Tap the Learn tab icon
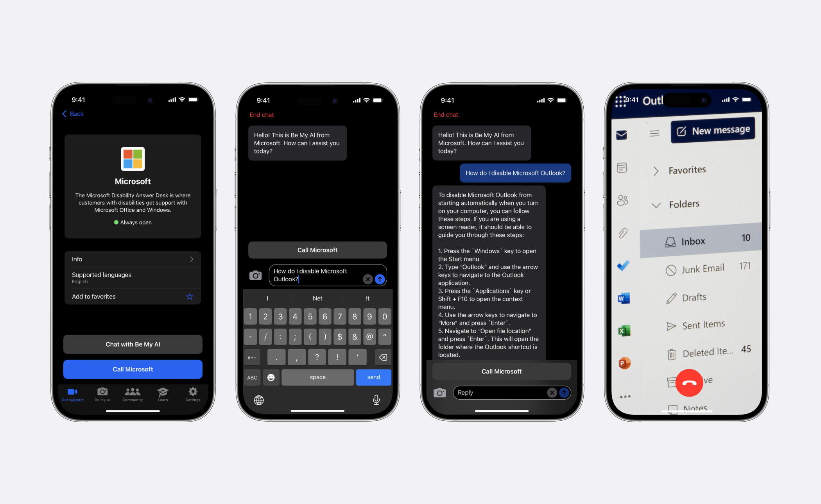The height and width of the screenshot is (504, 821). [163, 395]
